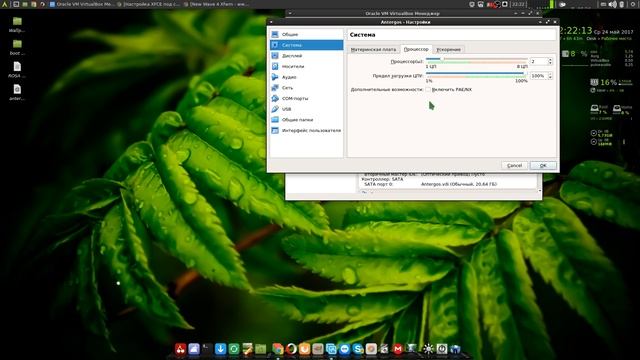Click Контроллер: SATA line in VirtualBox Manager
The image size is (640, 360).
[382, 179]
